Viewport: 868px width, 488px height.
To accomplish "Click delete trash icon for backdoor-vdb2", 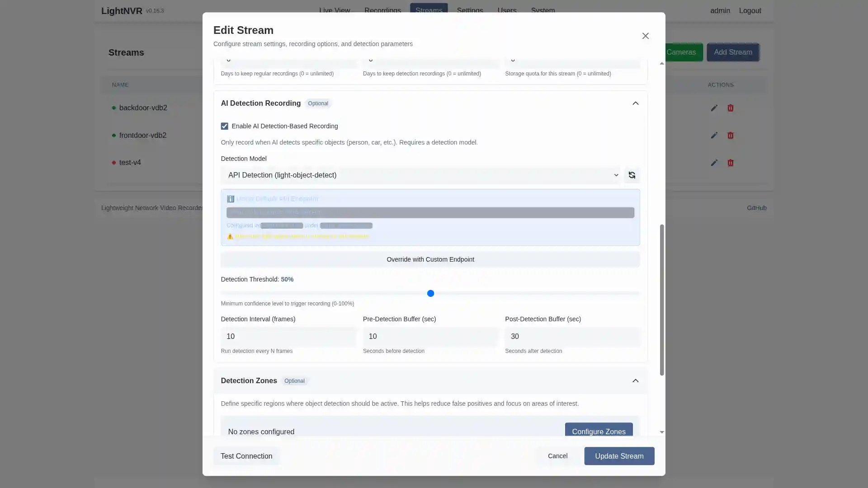I will 730,108.
